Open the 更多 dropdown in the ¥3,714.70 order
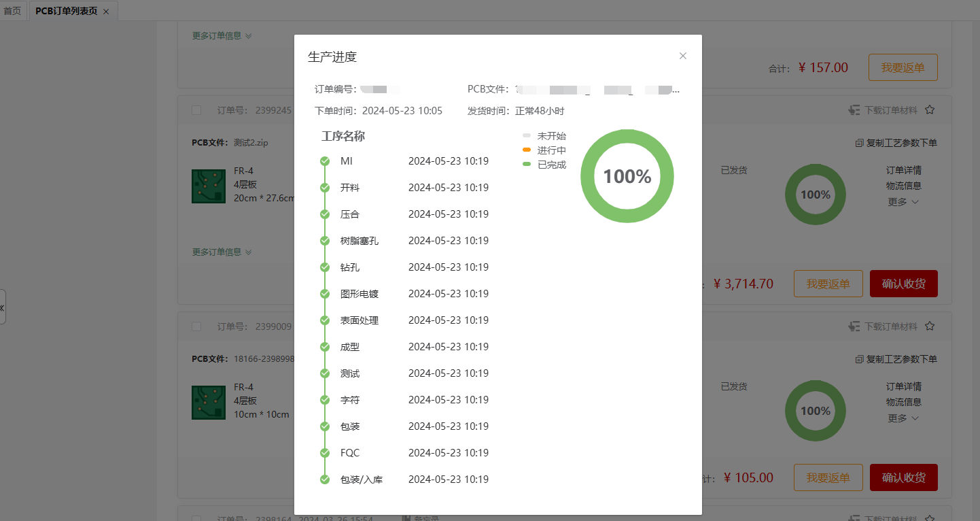 (903, 202)
